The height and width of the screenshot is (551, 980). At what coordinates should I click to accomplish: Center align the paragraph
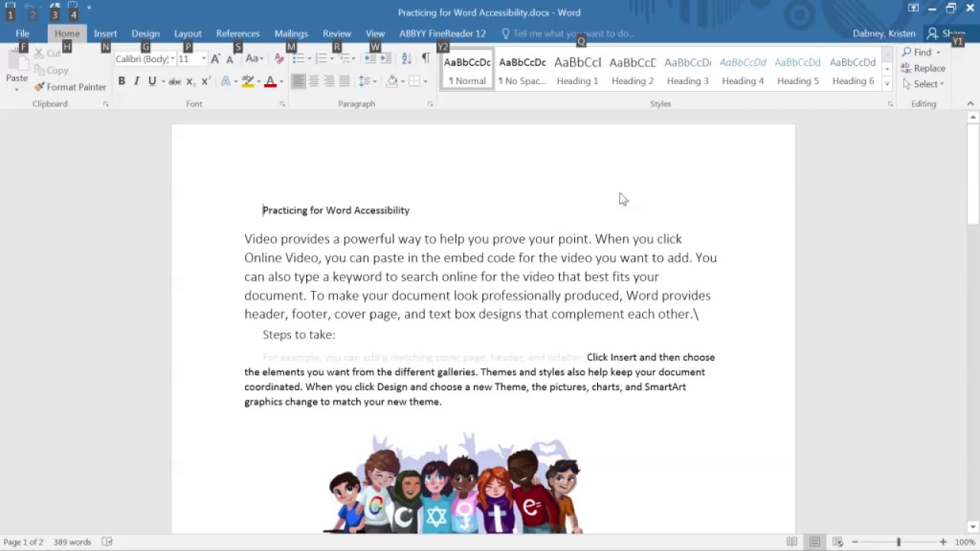pos(314,81)
